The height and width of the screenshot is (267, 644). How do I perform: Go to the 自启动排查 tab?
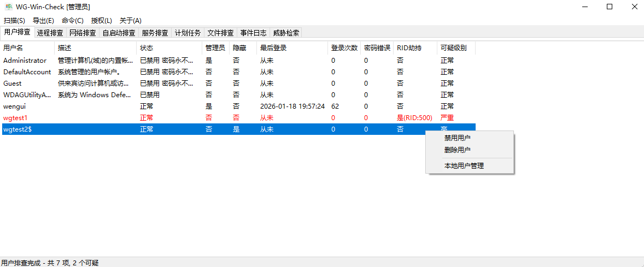119,33
